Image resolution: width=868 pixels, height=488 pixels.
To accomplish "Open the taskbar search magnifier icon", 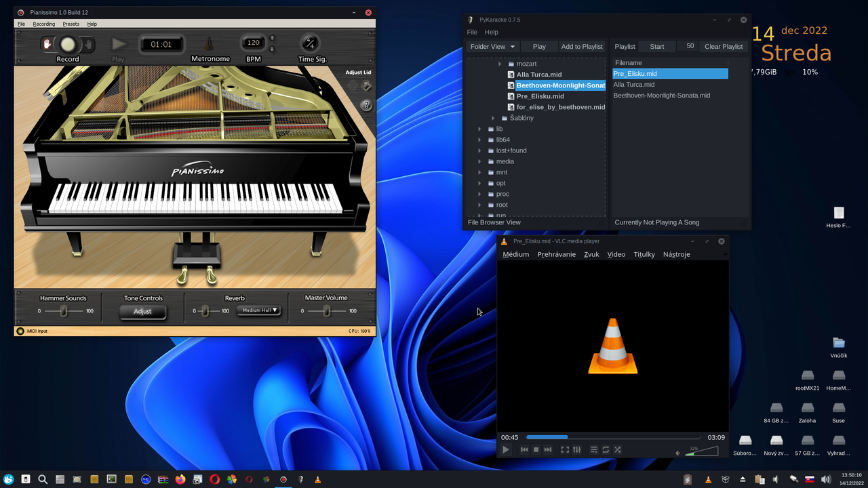I will point(42,479).
